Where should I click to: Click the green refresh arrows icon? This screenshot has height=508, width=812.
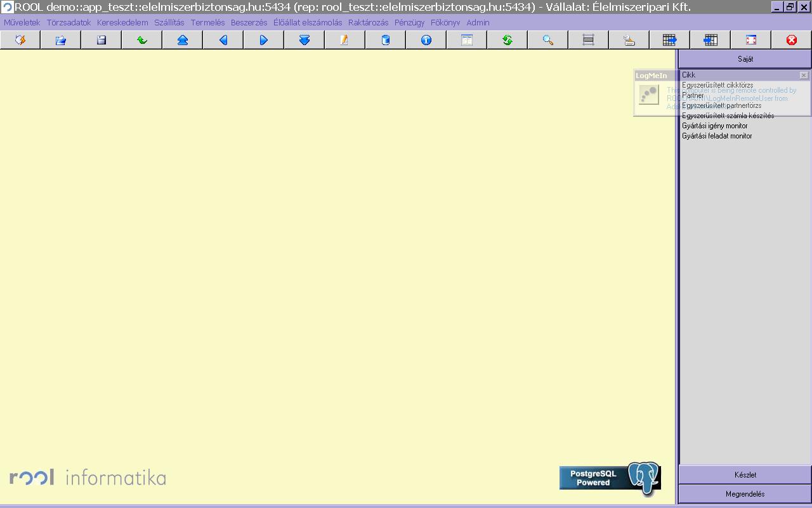tap(507, 40)
